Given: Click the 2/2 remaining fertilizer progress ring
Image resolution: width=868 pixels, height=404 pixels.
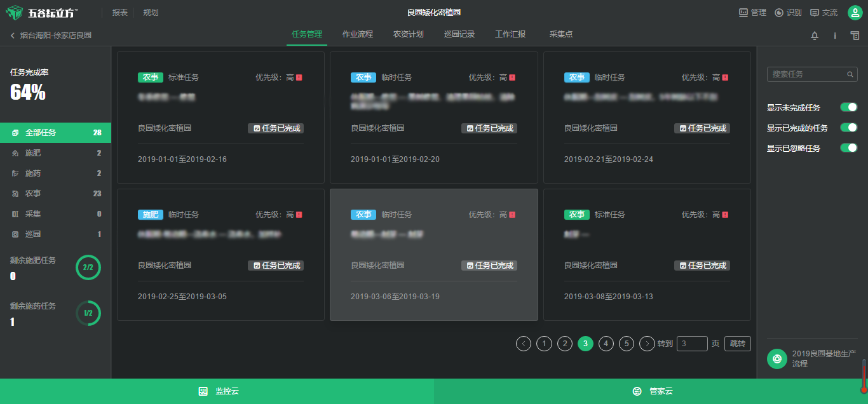Looking at the screenshot, I should click(88, 267).
